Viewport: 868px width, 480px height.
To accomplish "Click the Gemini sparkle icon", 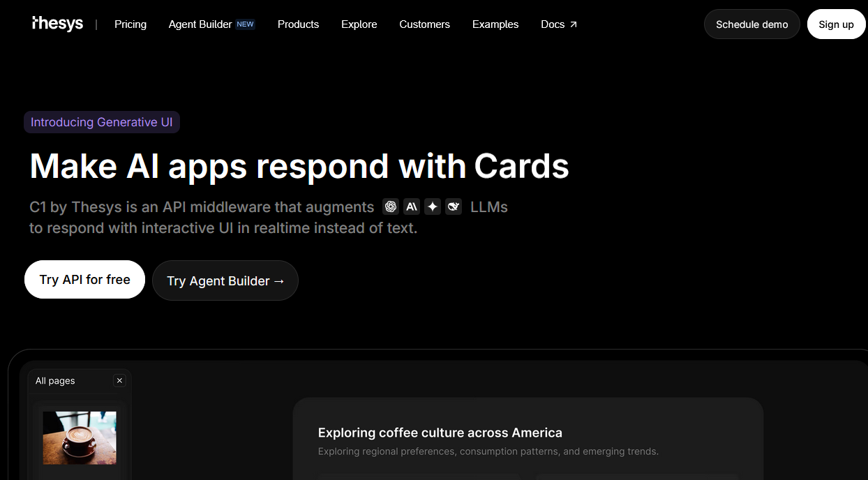I will 433,207.
